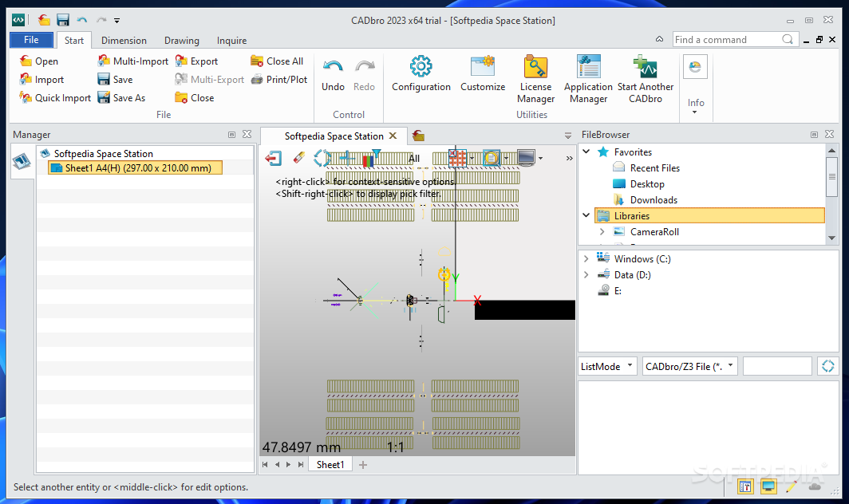Viewport: 849px width, 504px height.
Task: Click the magnifier document zoom icon
Action: (x=491, y=158)
